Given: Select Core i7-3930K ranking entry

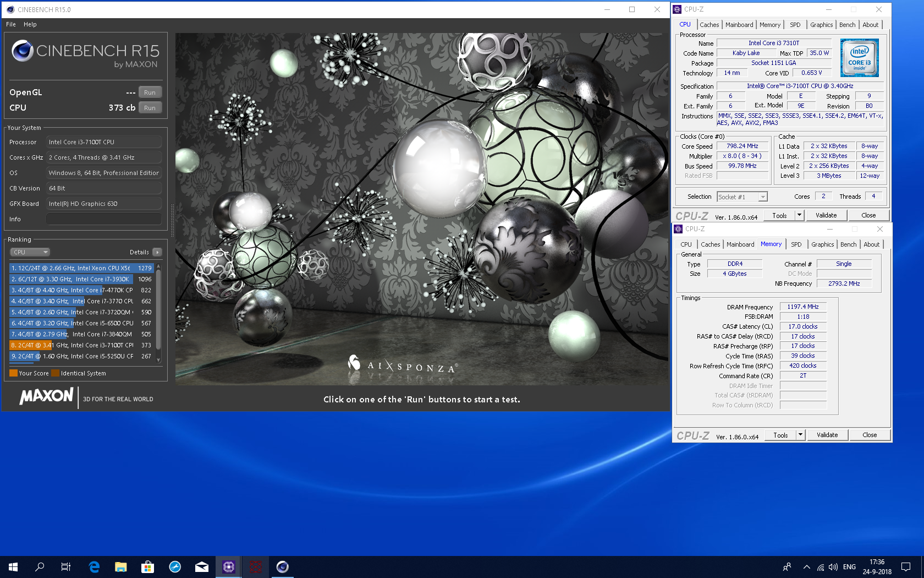Looking at the screenshot, I should coord(81,279).
